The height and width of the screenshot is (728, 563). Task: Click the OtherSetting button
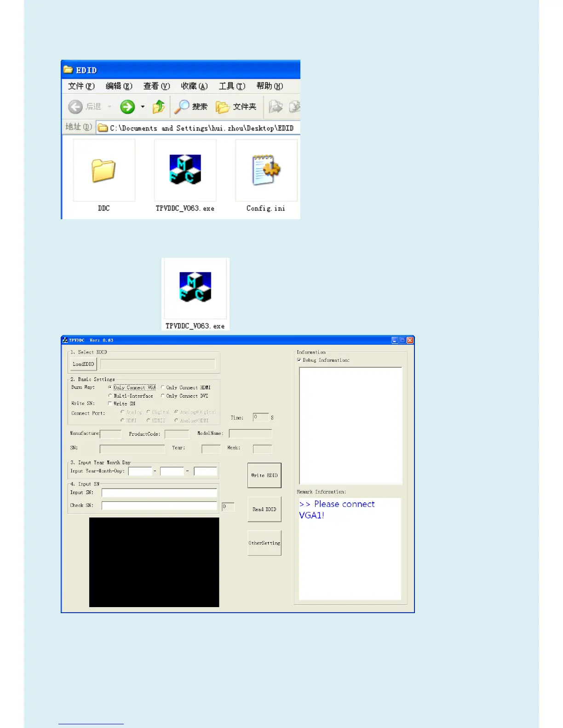point(264,543)
